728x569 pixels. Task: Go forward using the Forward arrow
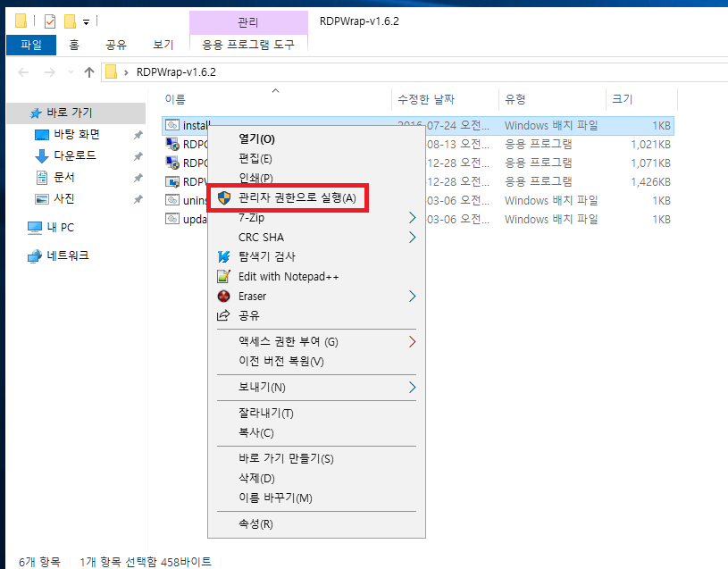tap(50, 72)
